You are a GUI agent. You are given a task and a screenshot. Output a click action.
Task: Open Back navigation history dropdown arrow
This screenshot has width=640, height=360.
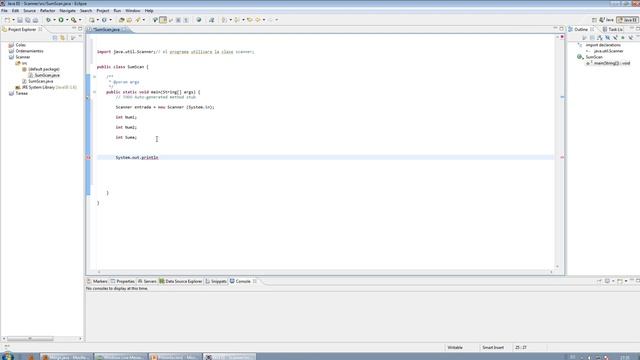264,20
